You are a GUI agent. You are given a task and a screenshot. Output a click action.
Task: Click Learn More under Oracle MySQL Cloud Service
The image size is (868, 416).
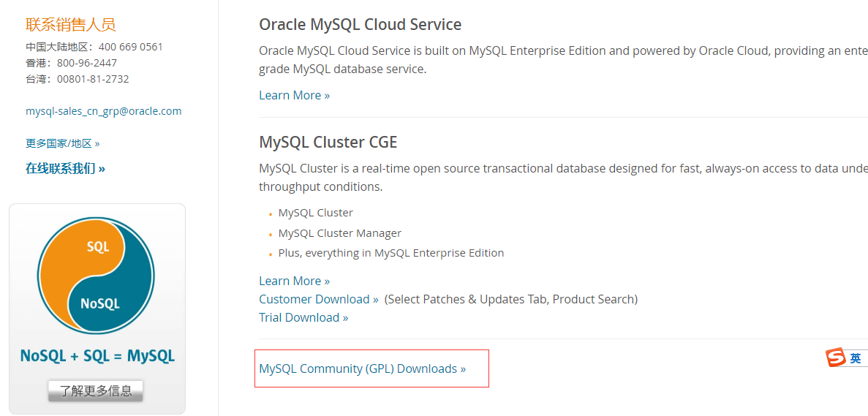(294, 95)
